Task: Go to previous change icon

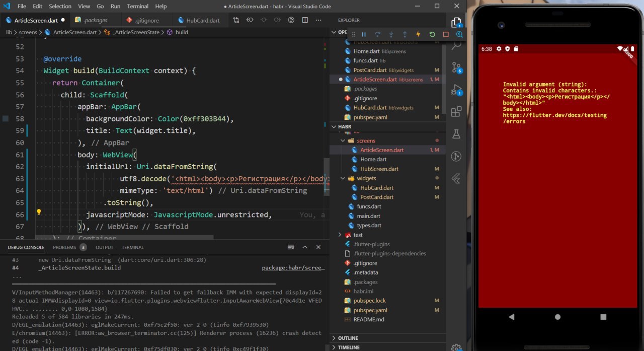Action: click(250, 20)
